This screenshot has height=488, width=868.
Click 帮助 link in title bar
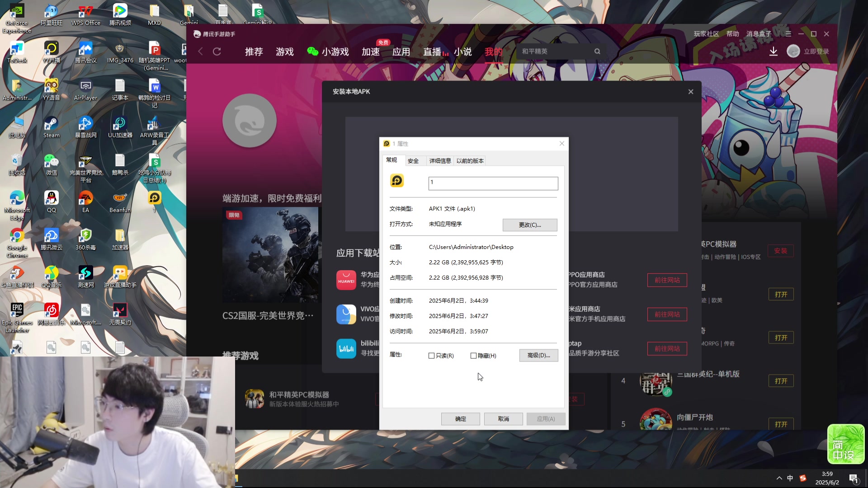733,34
